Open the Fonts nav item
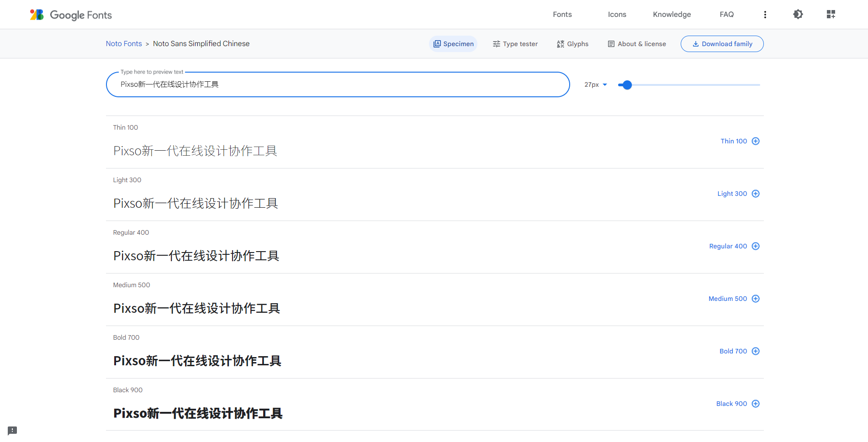The width and height of the screenshot is (868, 442). pos(562,14)
